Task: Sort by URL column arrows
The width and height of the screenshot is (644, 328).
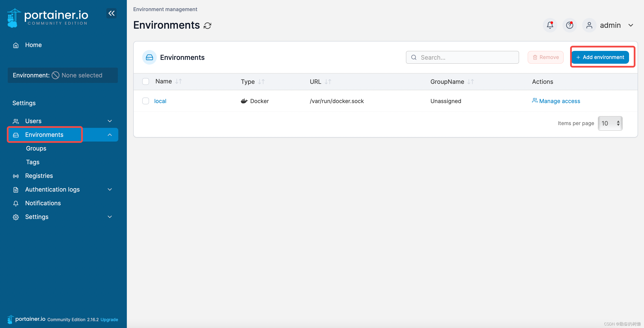Action: point(328,82)
